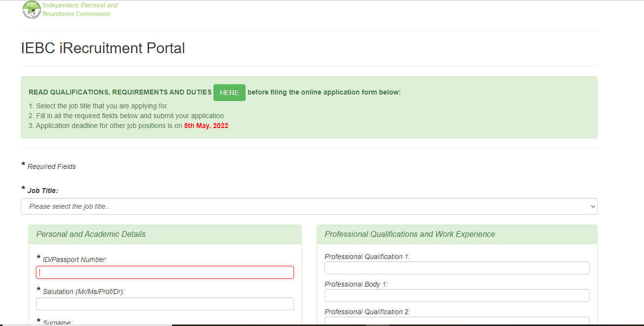
Task: Click the Professional Qualification 1 field
Action: click(x=457, y=268)
